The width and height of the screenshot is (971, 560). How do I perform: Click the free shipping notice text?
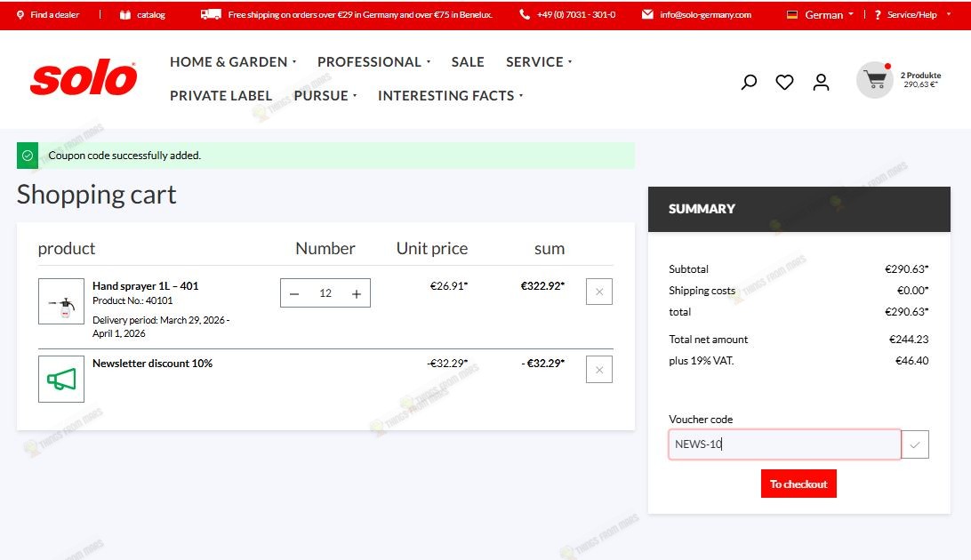360,14
